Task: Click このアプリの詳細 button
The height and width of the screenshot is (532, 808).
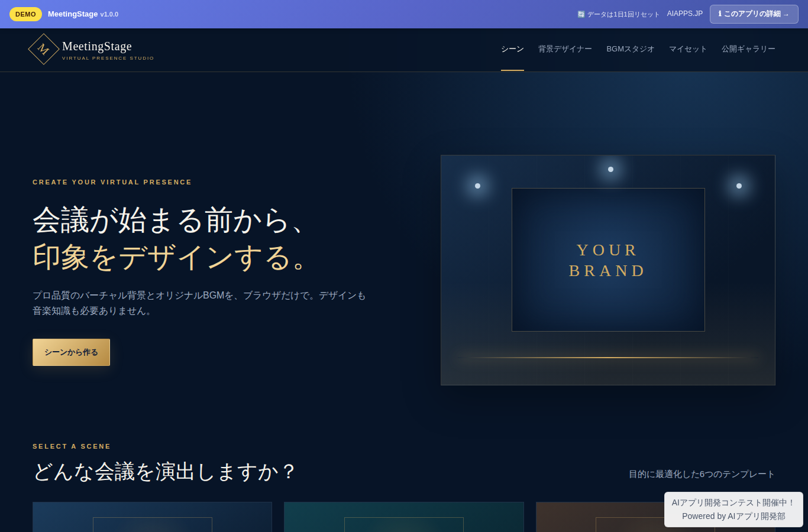Action: pos(754,14)
